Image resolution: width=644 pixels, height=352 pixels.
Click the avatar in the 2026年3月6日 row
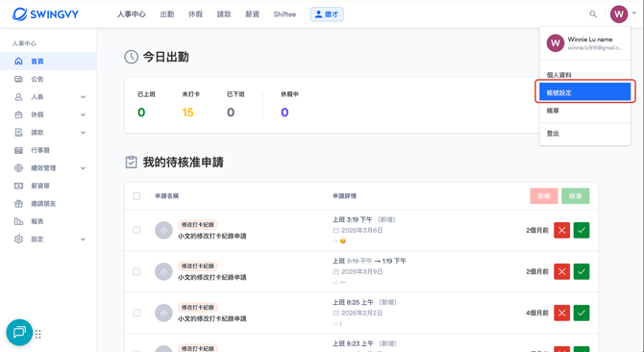163,230
